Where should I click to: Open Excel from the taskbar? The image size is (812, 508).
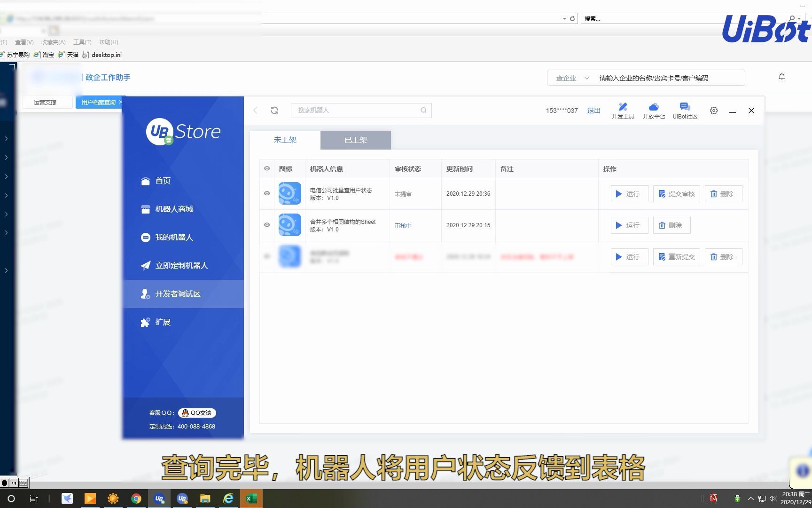(x=251, y=499)
